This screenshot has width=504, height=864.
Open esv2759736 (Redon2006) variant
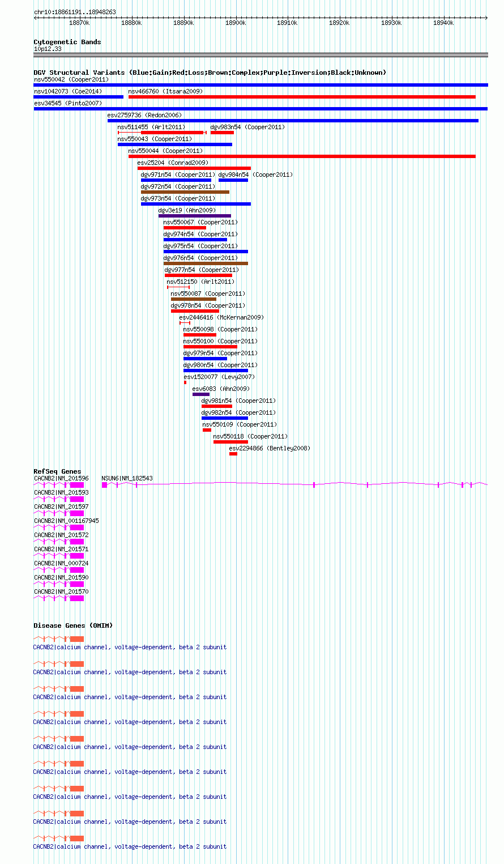tap(293, 121)
